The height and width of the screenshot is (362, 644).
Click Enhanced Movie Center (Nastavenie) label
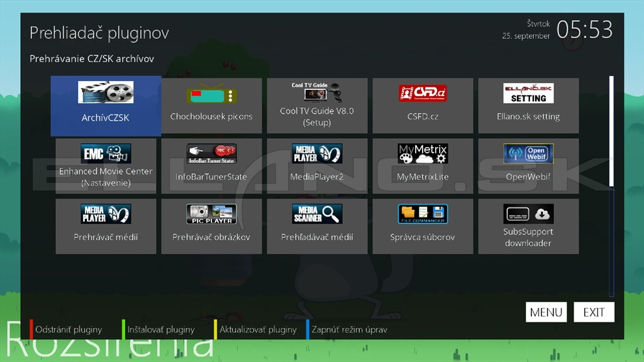click(106, 177)
